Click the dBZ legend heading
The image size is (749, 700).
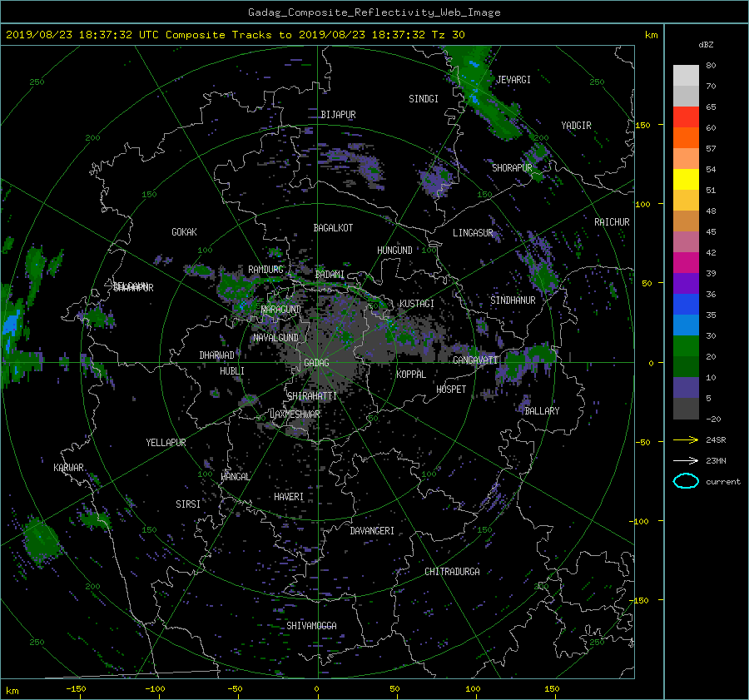(706, 44)
